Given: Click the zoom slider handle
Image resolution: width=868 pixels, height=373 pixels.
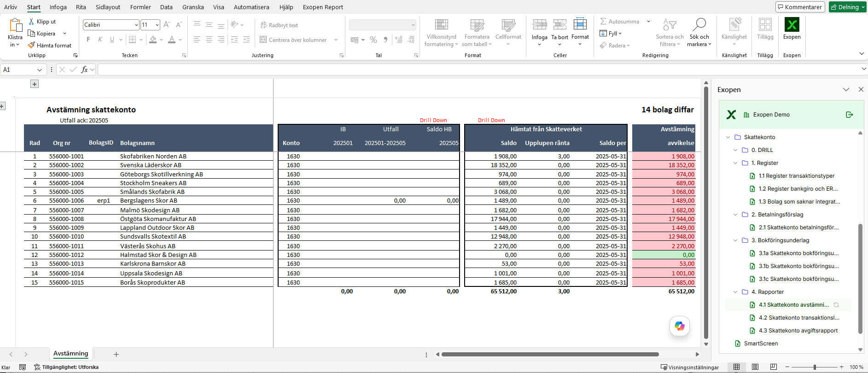Looking at the screenshot, I should [x=815, y=367].
